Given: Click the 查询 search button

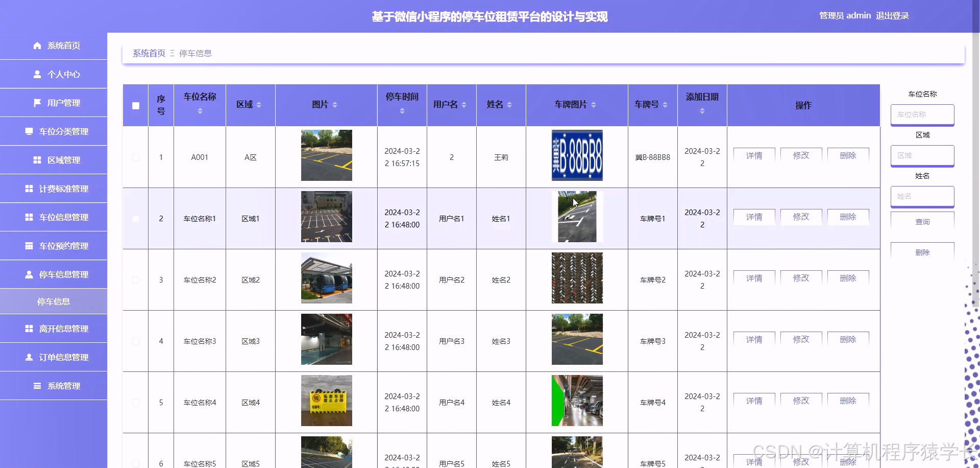Looking at the screenshot, I should 922,222.
